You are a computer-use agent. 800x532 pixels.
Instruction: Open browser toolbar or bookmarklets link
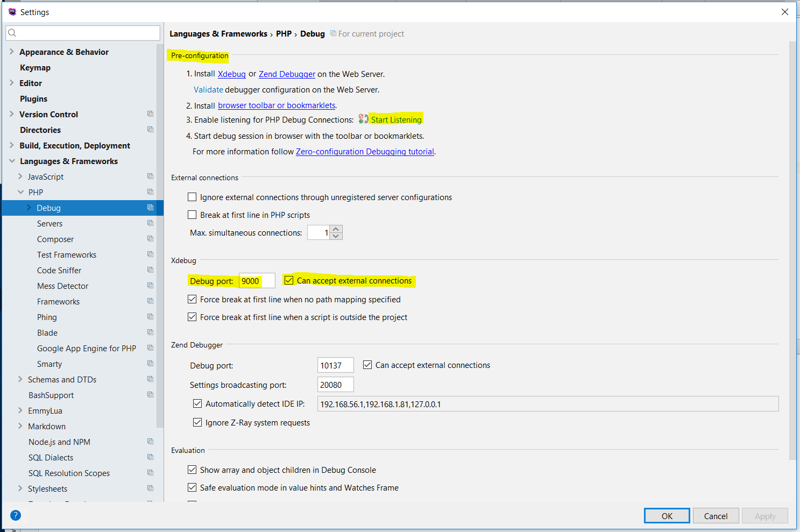277,105
